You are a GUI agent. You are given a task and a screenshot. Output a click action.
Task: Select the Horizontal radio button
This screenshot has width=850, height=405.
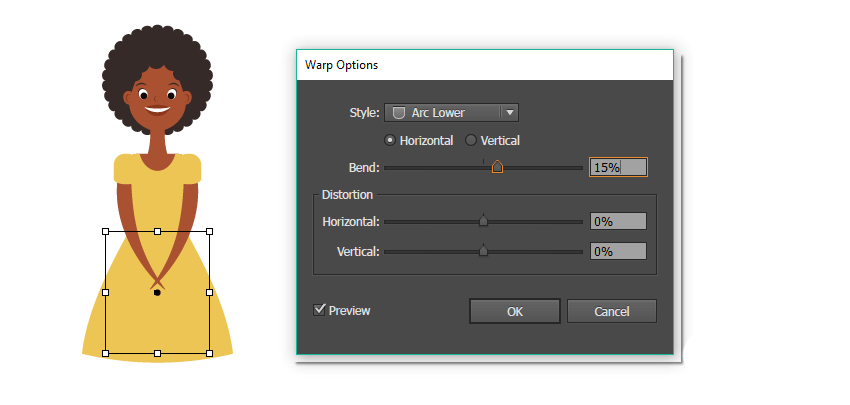point(390,140)
